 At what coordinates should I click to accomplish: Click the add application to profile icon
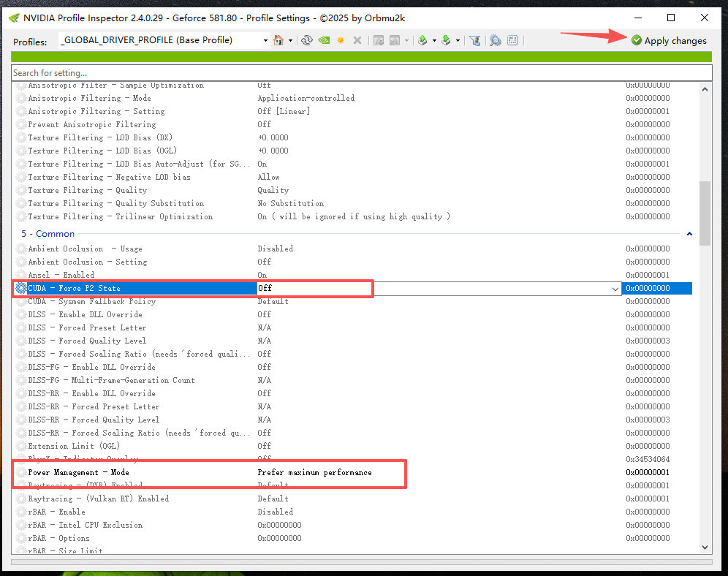pos(379,40)
